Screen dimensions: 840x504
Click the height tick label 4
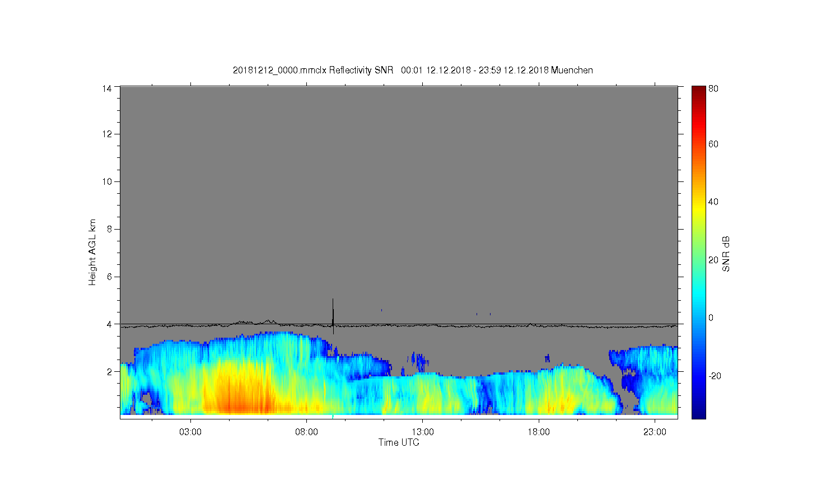tap(110, 324)
